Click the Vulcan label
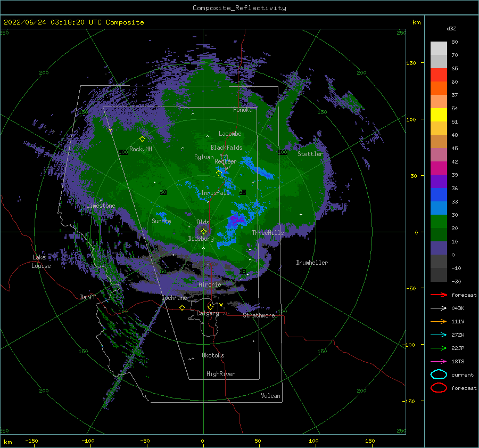 (x=270, y=396)
